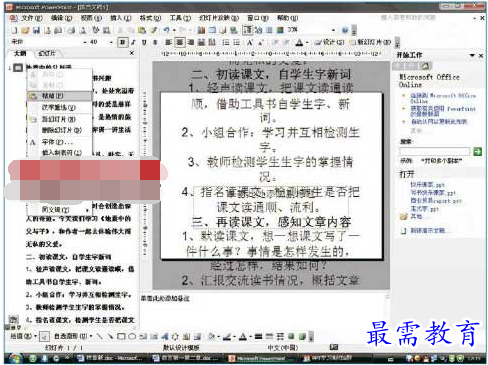Click the 设计 (Design) button
This screenshot has height=365, width=488.
329,42
